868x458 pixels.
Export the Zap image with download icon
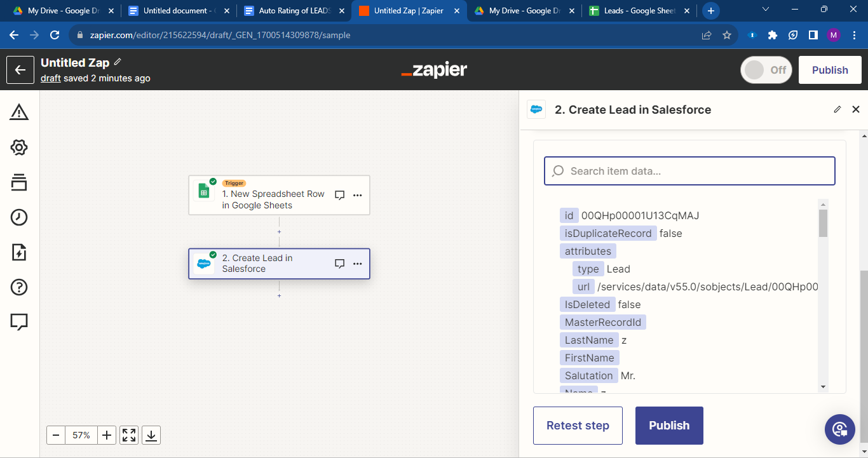pyautogui.click(x=151, y=435)
